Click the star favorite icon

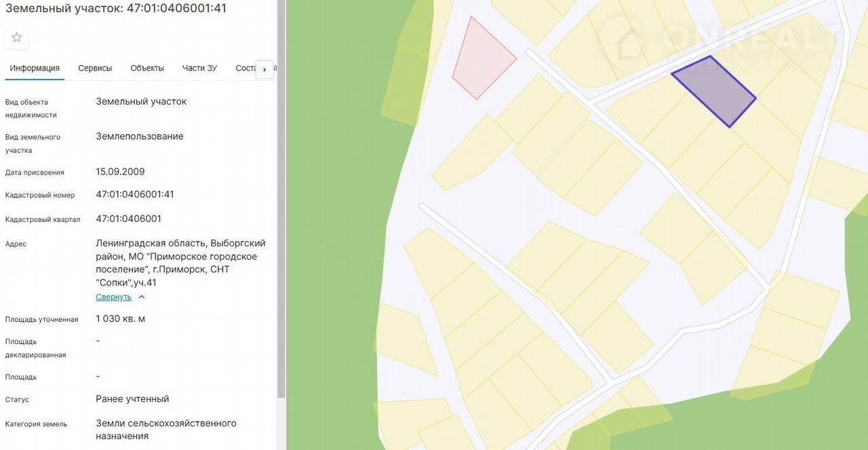pyautogui.click(x=17, y=37)
